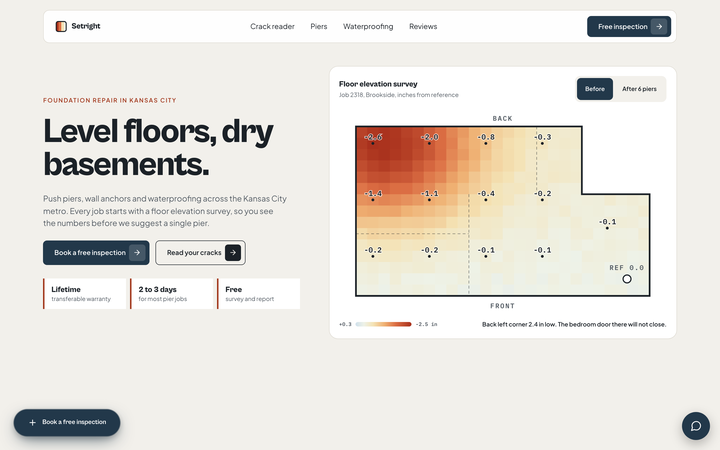
Task: Click the Read your cracks button
Action: point(200,253)
